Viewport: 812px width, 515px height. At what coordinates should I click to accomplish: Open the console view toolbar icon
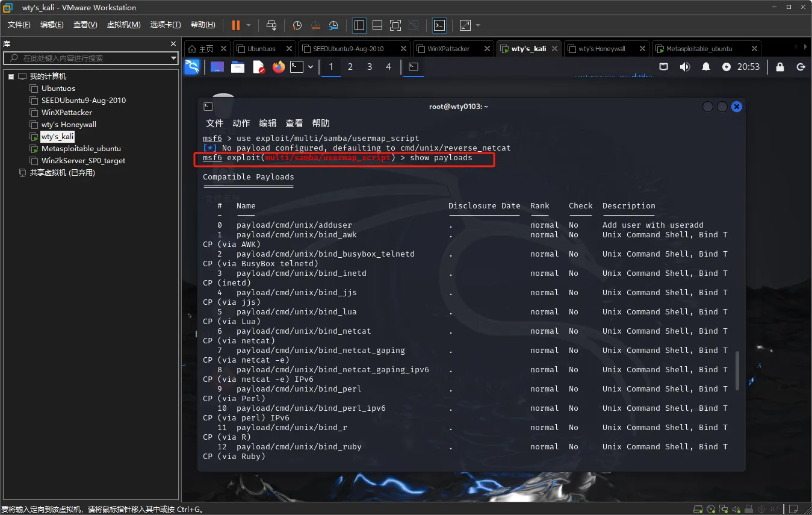tap(439, 25)
